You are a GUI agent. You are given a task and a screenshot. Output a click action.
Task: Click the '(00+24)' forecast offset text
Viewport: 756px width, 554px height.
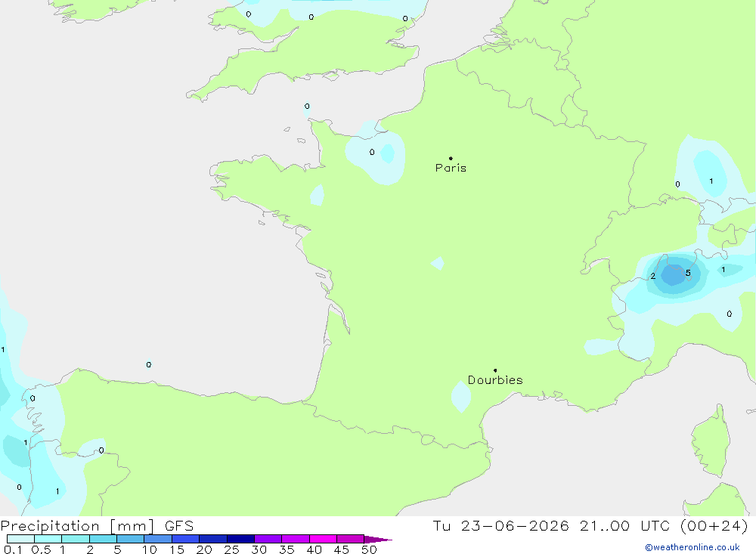(x=714, y=526)
